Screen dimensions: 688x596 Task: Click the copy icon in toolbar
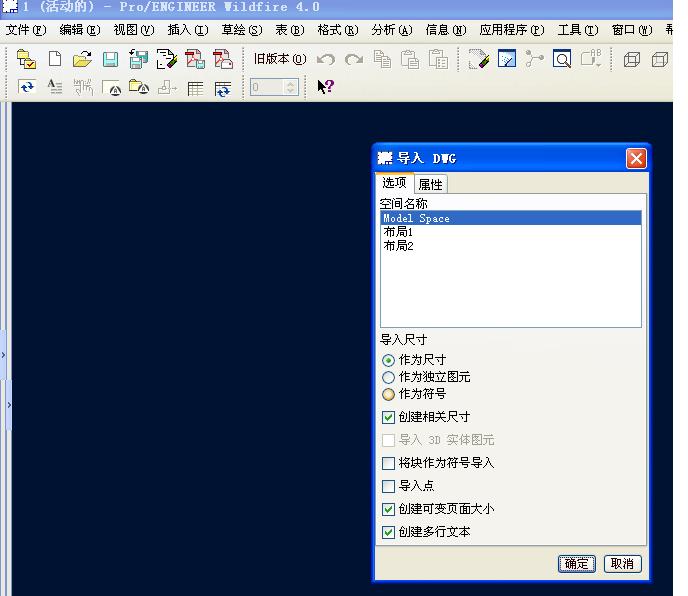pos(382,59)
